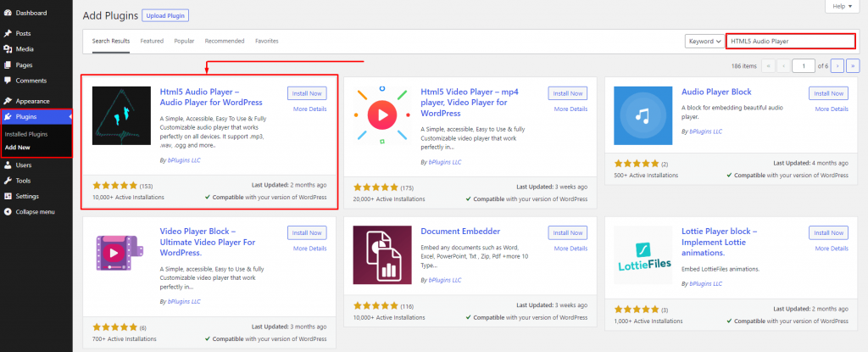This screenshot has height=352, width=868.
Task: Click bPlugins LLC author under Html5 Audio Player
Action: click(x=184, y=160)
